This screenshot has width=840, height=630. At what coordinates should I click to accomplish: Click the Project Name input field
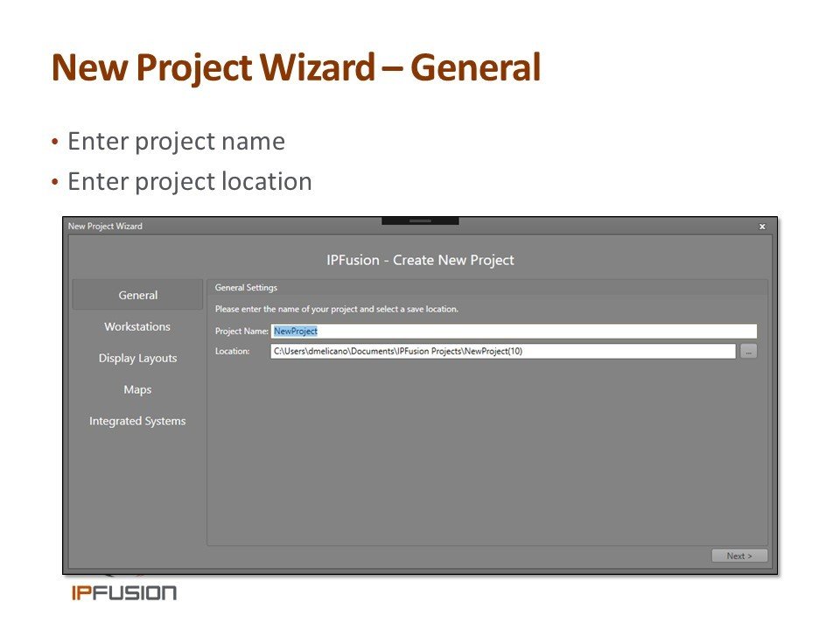click(x=514, y=331)
